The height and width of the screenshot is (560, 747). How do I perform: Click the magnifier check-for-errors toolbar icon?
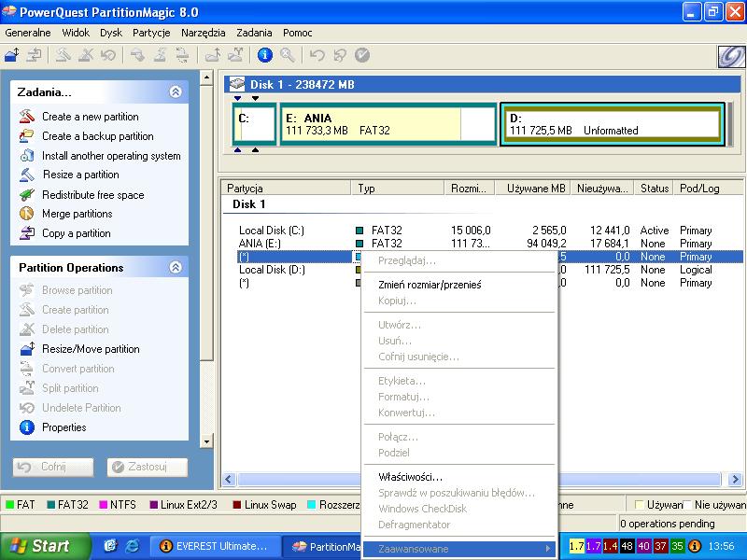pos(288,55)
